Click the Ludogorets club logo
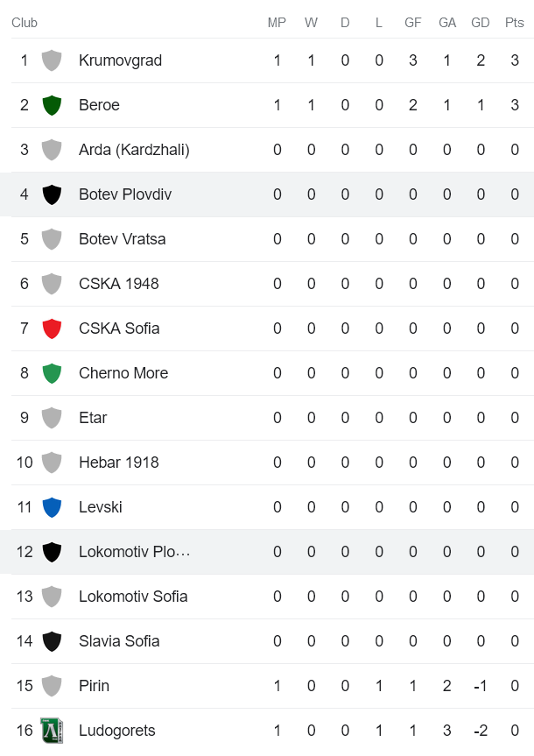Image resolution: width=534 pixels, height=756 pixels. [52, 731]
